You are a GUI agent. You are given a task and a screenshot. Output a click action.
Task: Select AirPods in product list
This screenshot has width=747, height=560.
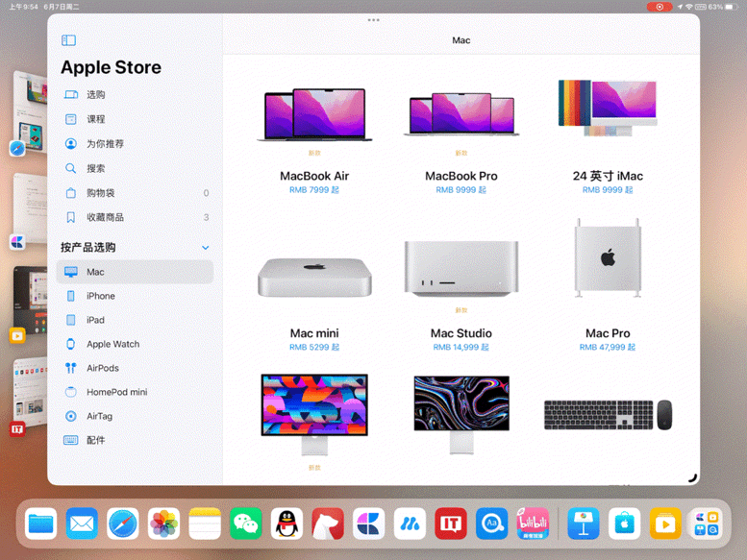(135, 368)
